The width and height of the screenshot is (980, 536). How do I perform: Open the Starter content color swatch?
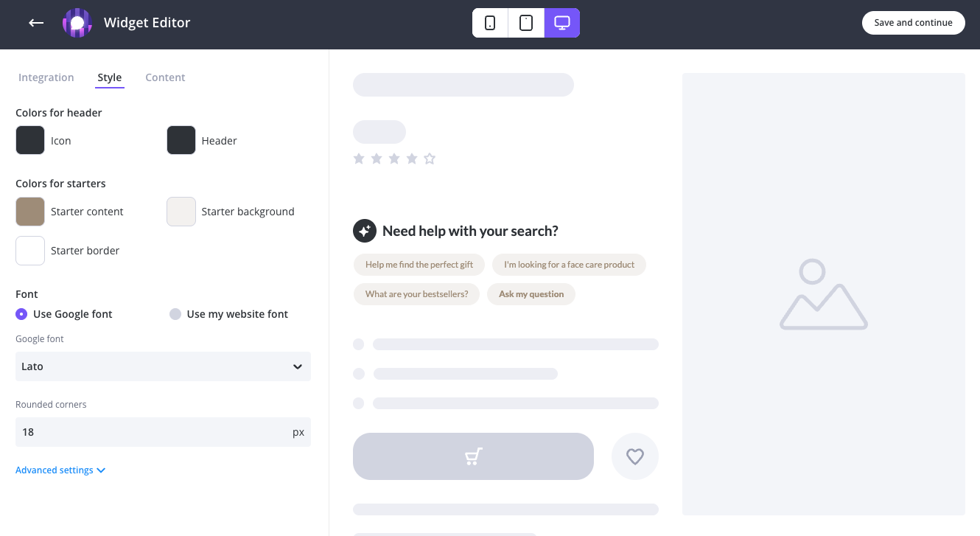[30, 212]
